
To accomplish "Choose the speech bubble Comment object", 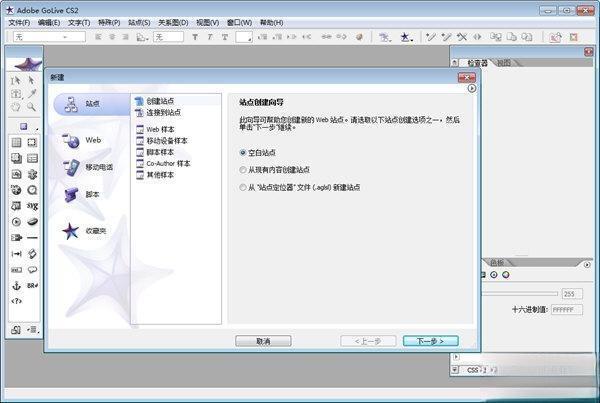I will click(x=32, y=269).
